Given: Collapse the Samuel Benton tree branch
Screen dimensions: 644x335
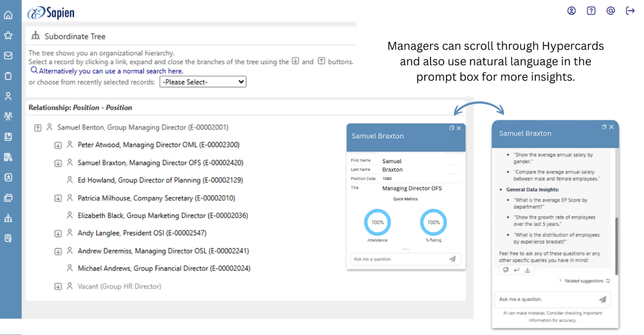Looking at the screenshot, I should (38, 128).
